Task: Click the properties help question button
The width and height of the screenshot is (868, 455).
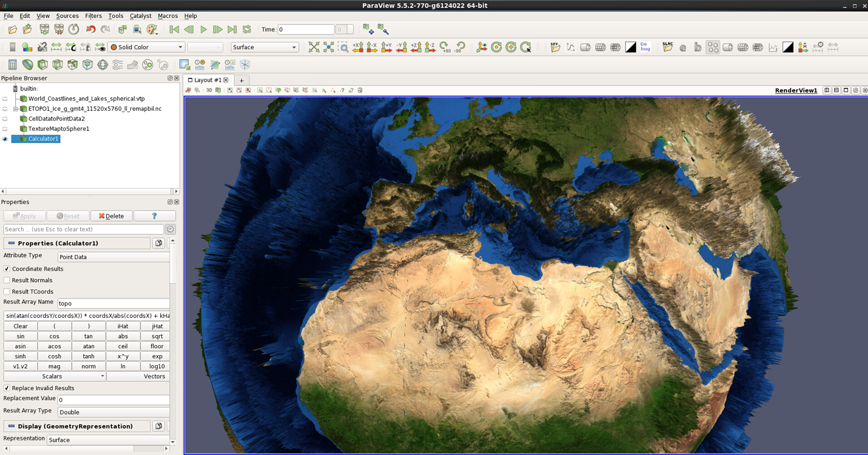Action: [155, 216]
